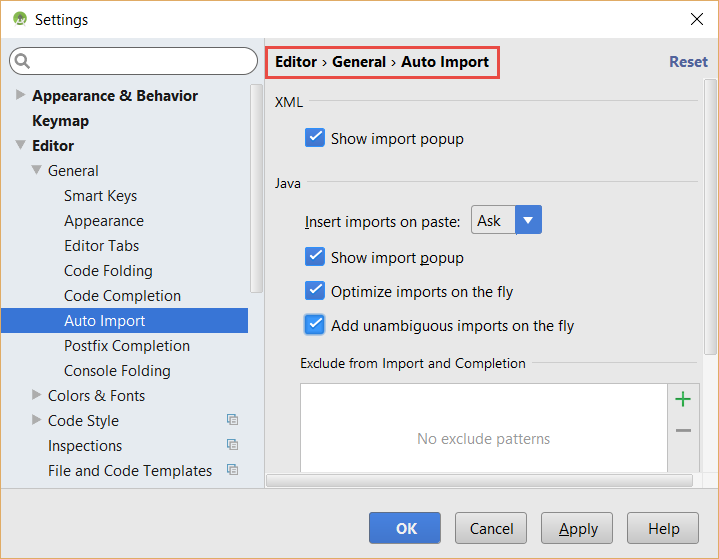Disable Add unambiguous imports on the fly
Viewport: 719px width, 559px height.
(315, 325)
